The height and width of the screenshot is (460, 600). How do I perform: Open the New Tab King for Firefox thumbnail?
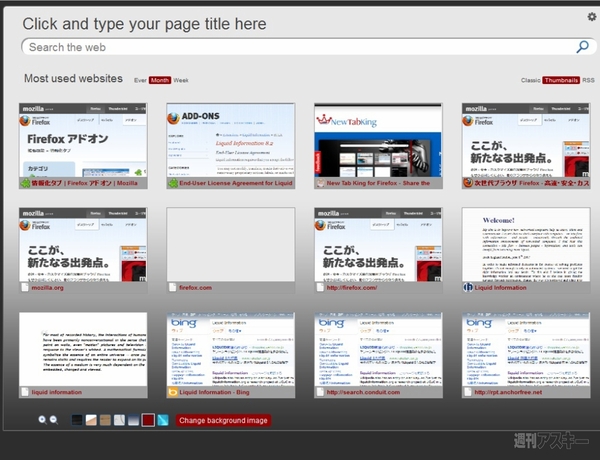pyautogui.click(x=378, y=140)
